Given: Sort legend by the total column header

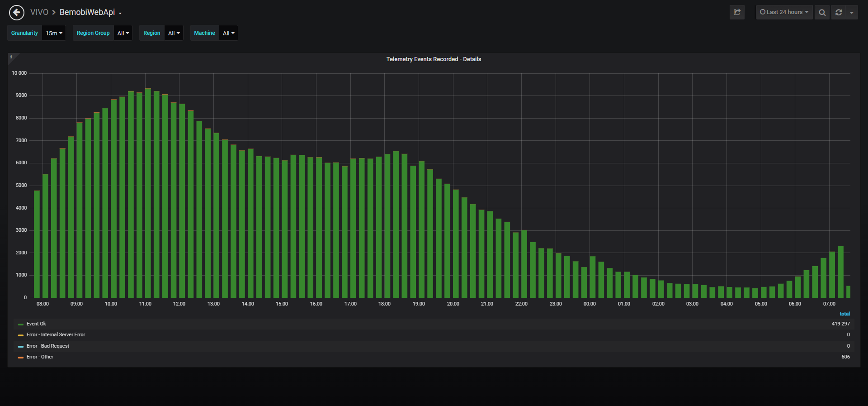Looking at the screenshot, I should (844, 314).
